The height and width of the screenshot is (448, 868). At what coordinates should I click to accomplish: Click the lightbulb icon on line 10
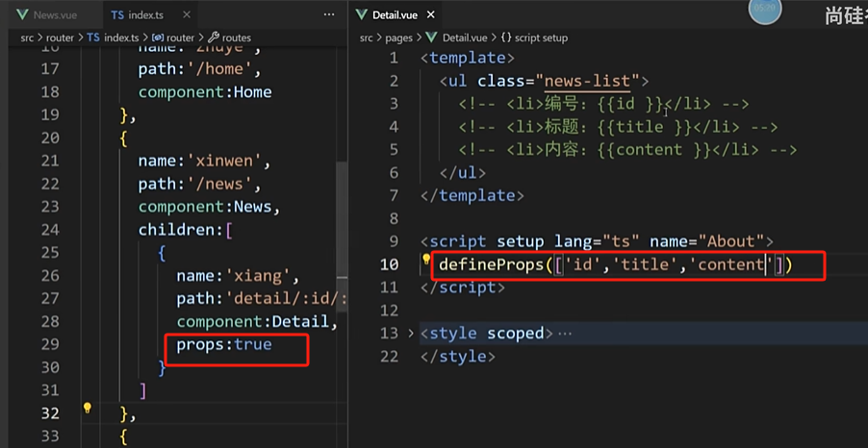click(x=427, y=259)
